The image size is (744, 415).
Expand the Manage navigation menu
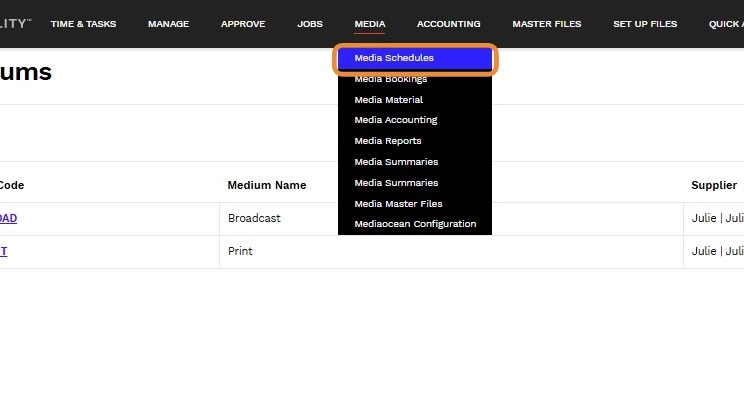pos(168,24)
